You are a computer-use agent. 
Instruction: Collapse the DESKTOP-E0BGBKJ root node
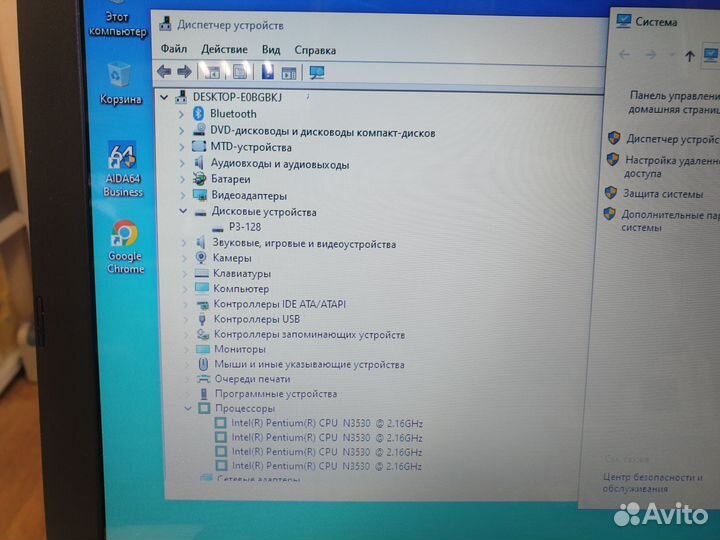point(164,97)
